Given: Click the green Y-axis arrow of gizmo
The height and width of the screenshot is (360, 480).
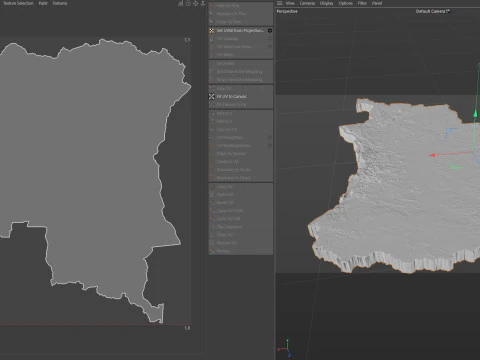Looking at the screenshot, I should click(475, 113).
